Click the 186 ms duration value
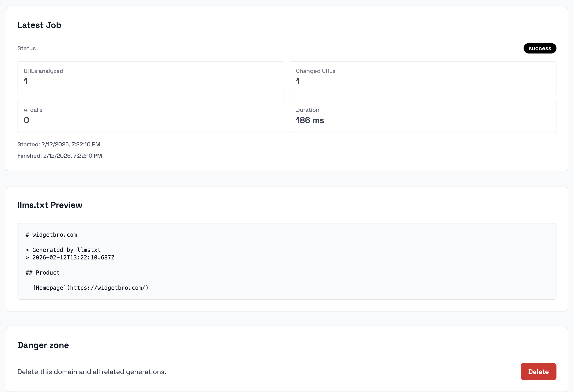 click(x=310, y=120)
